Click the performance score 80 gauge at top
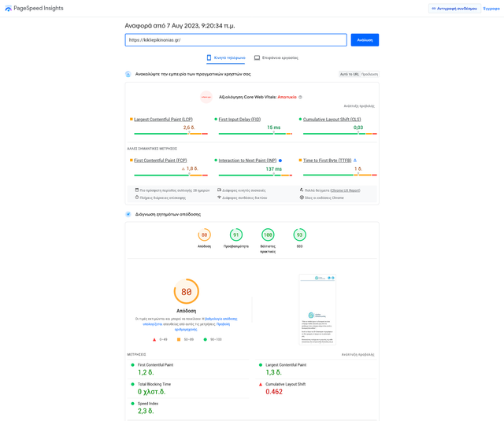The width and height of the screenshot is (504, 421). pyautogui.click(x=204, y=235)
